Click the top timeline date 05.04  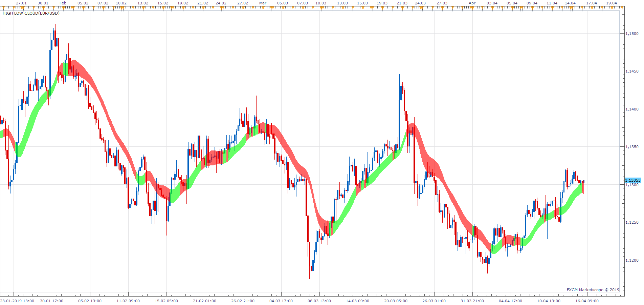[512, 3]
